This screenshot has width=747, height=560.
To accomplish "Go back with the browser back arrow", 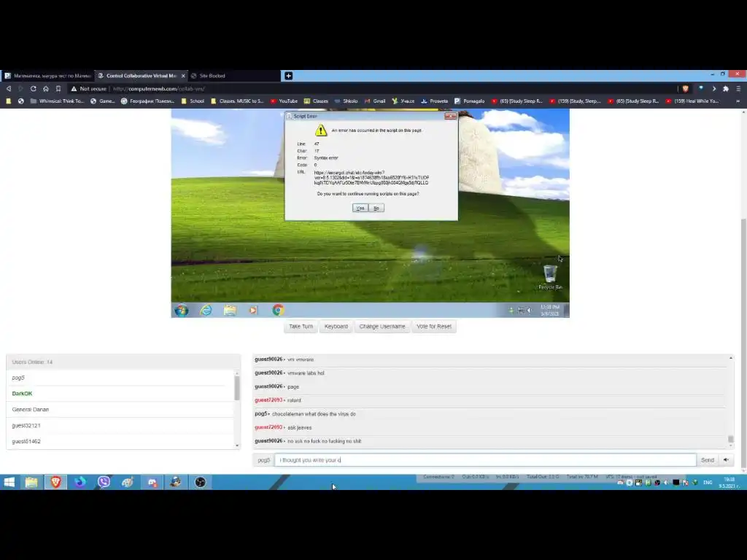I will (x=9, y=88).
